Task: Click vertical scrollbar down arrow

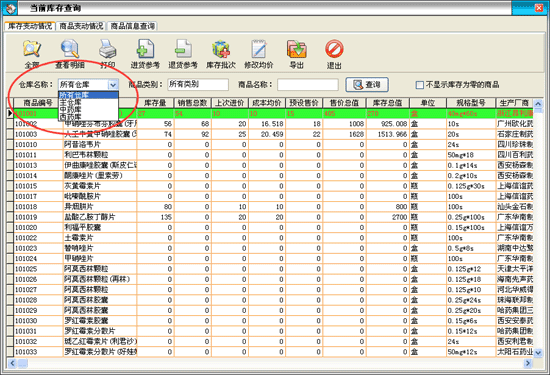Action: coord(538,353)
